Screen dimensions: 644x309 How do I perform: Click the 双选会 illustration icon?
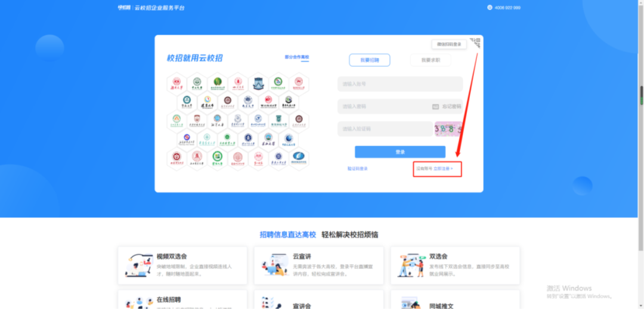point(410,265)
